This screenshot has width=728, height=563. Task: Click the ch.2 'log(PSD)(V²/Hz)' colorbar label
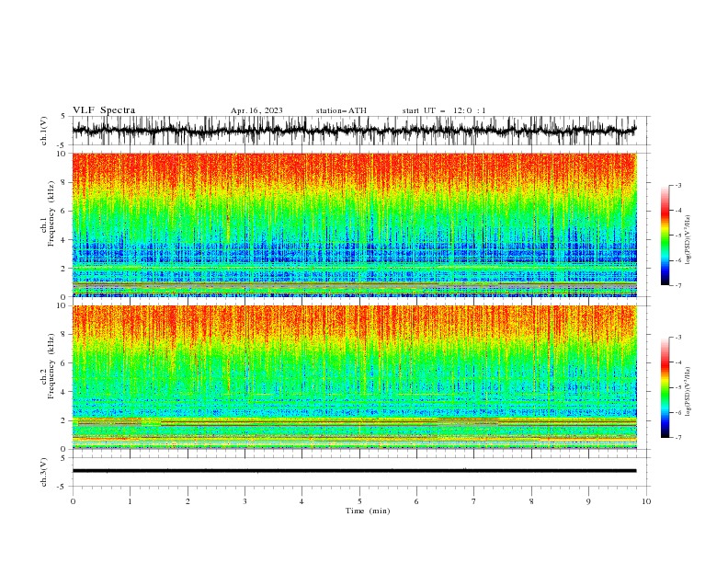coord(688,392)
